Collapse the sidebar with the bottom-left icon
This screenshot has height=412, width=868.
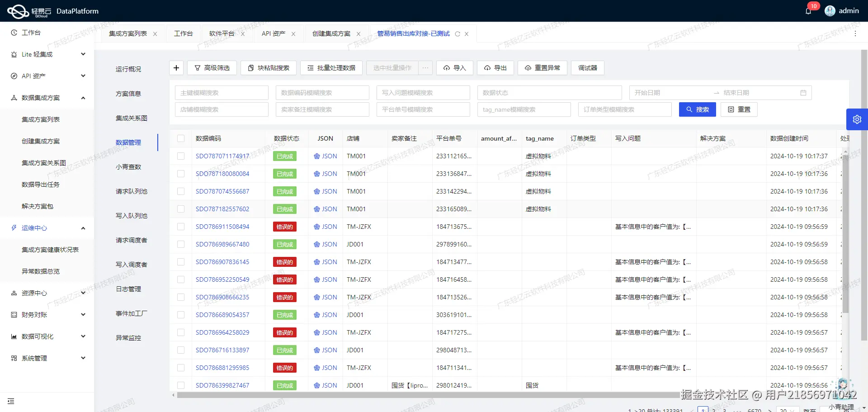[11, 401]
